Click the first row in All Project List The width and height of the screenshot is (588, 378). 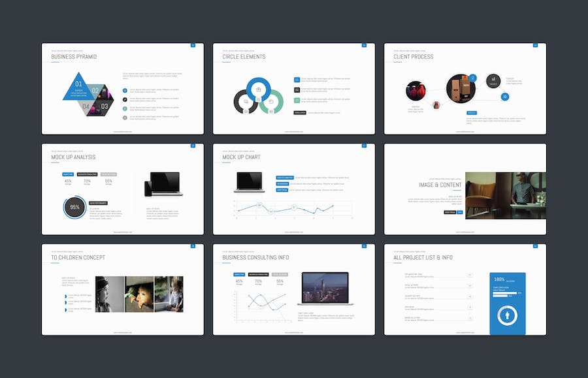coord(438,275)
